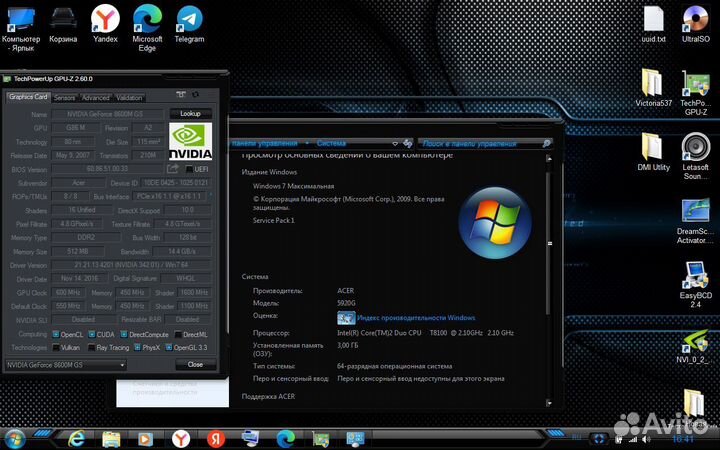
Task: Open the Windows Start orb
Action: click(15, 439)
